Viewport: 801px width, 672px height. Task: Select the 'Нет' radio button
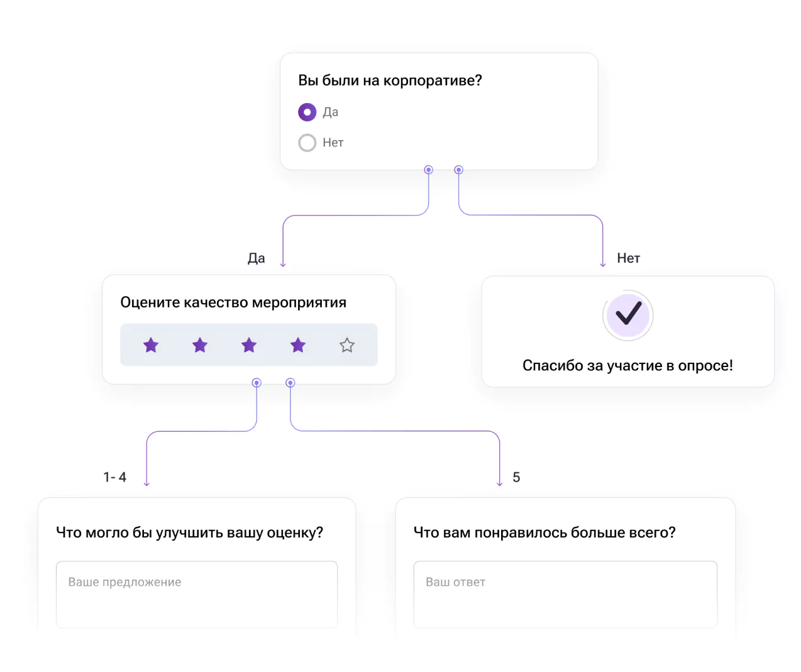[x=307, y=143]
